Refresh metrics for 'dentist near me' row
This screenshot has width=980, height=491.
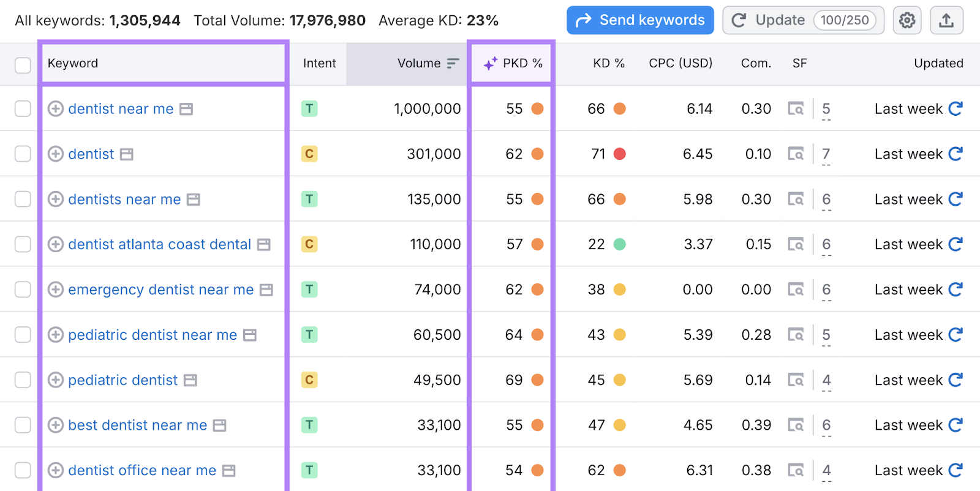point(956,109)
